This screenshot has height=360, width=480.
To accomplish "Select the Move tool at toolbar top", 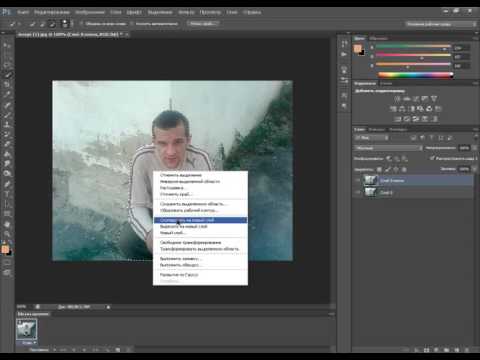I will tap(7, 45).
